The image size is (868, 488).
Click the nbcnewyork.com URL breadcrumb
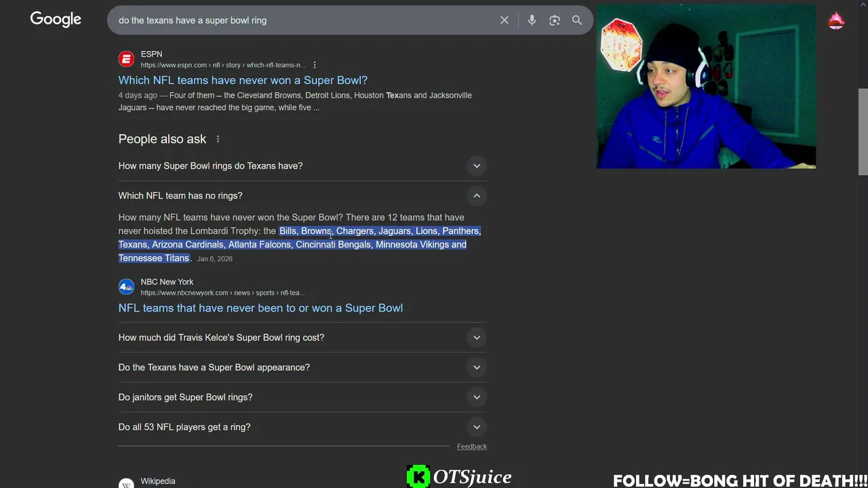tap(222, 293)
